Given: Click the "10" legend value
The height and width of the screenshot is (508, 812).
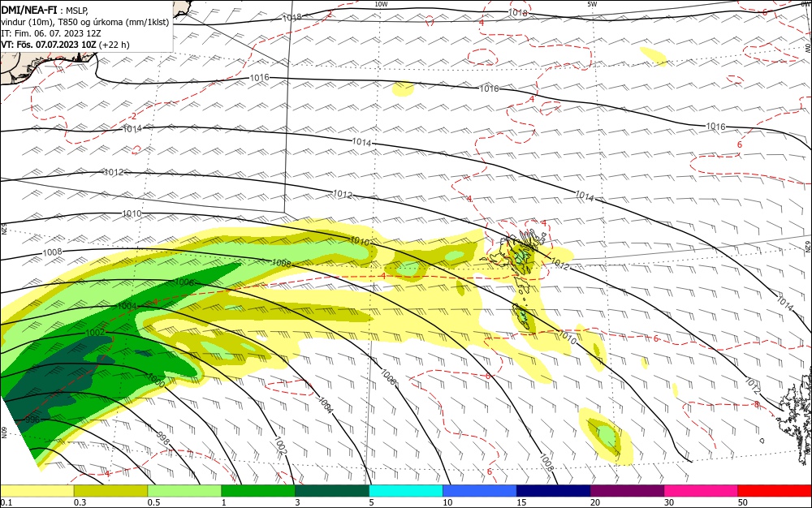Looking at the screenshot, I should coord(447,502).
